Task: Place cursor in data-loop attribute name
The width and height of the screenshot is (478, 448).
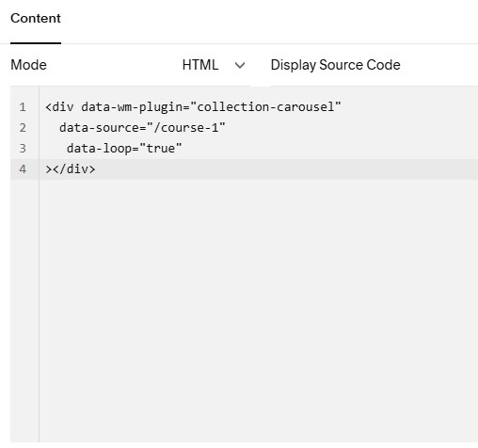Action: click(99, 149)
